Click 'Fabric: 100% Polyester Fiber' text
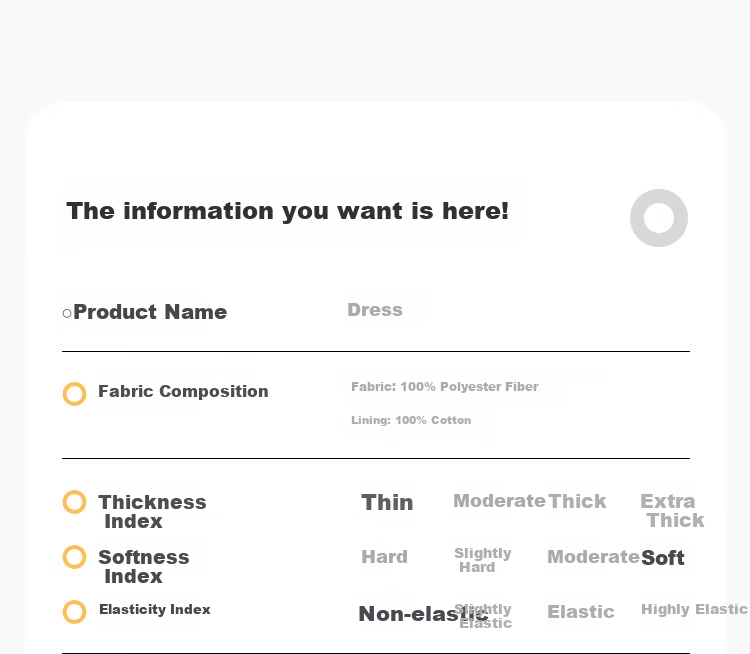This screenshot has height=654, width=750. point(445,387)
